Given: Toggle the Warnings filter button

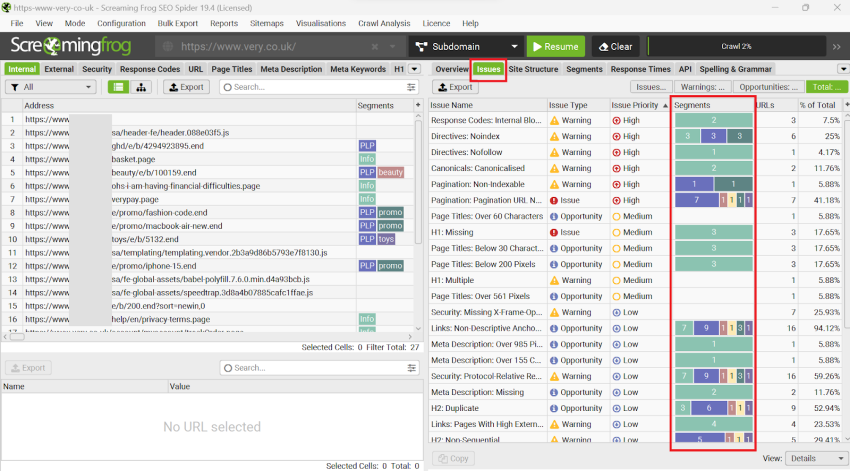Looking at the screenshot, I should (x=708, y=87).
